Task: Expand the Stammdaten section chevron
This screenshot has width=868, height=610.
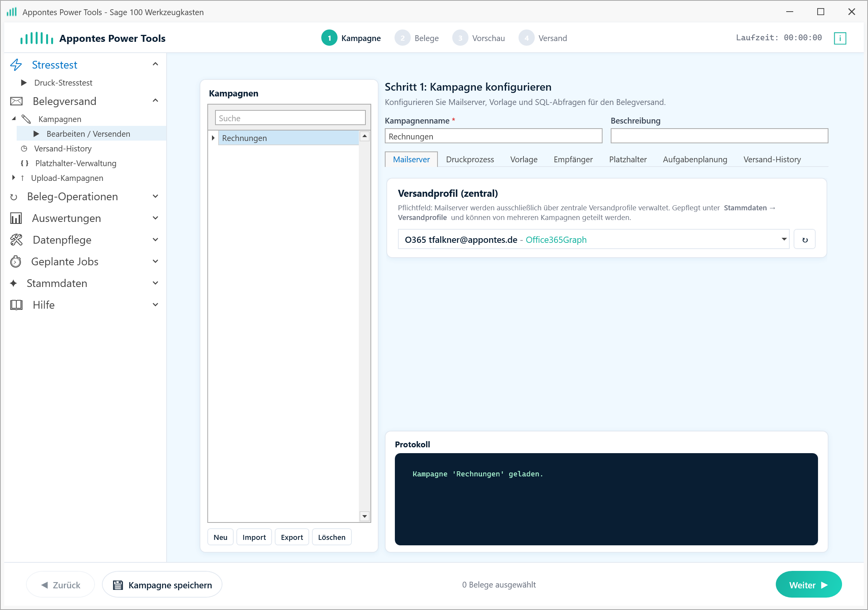Action: point(155,283)
